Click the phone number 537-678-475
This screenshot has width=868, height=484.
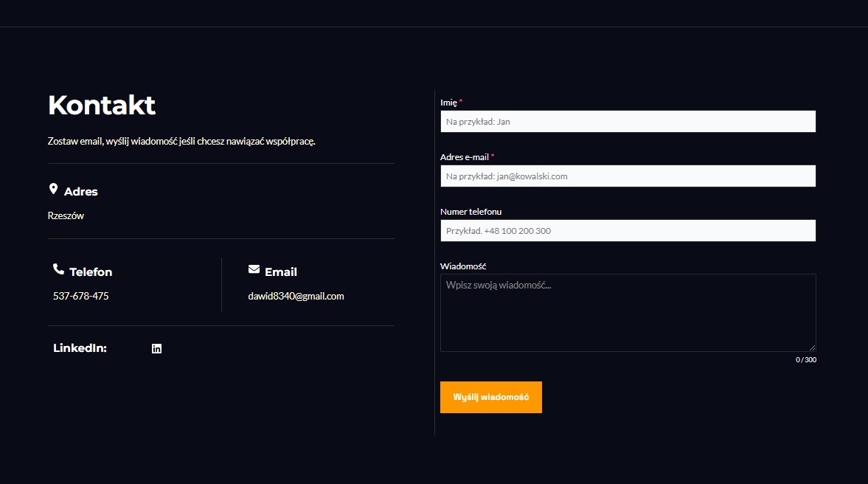coord(81,297)
